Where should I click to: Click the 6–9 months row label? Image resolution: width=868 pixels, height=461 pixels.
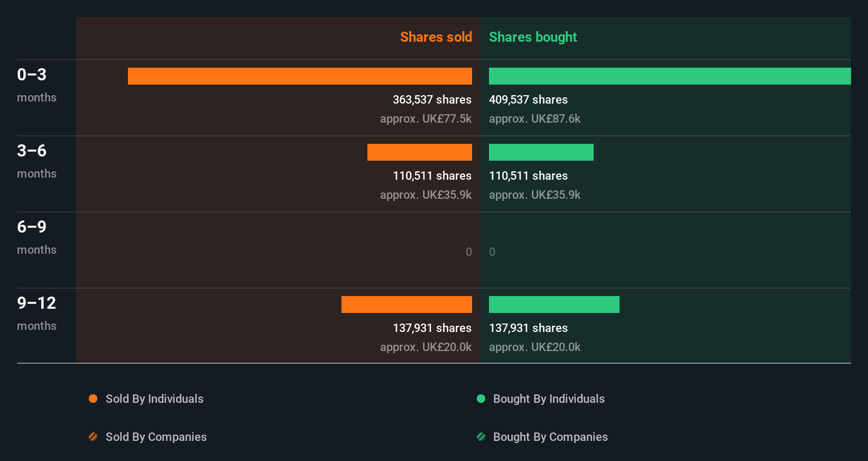[x=36, y=237]
